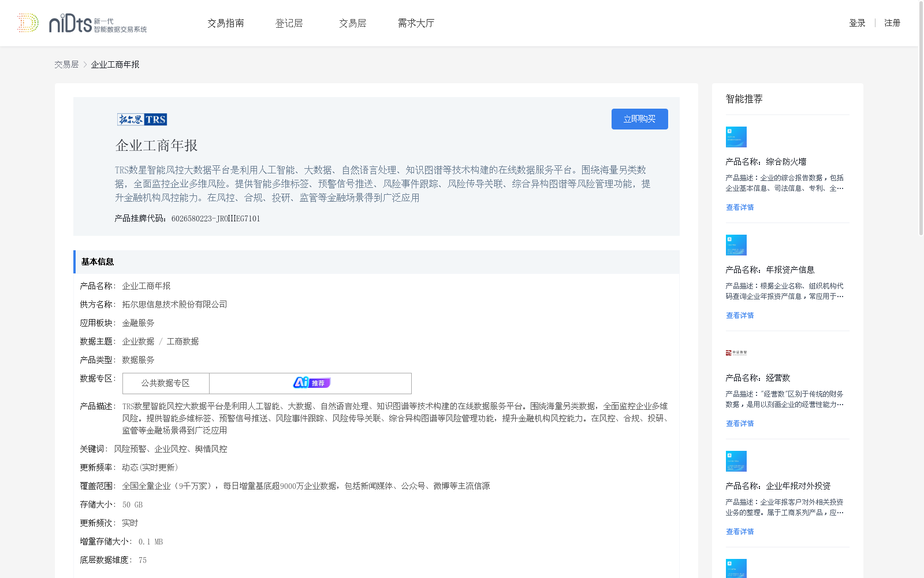Click the 数据服务 product type value

138,360
